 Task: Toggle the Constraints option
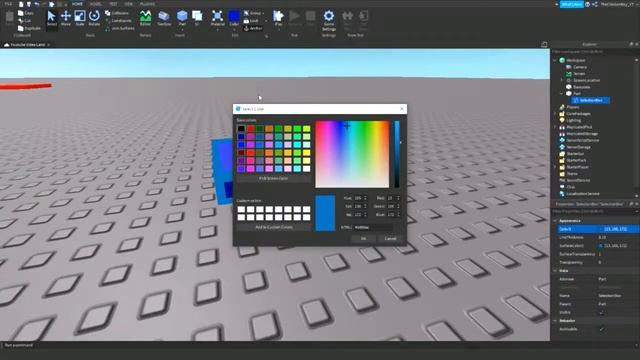(x=118, y=20)
